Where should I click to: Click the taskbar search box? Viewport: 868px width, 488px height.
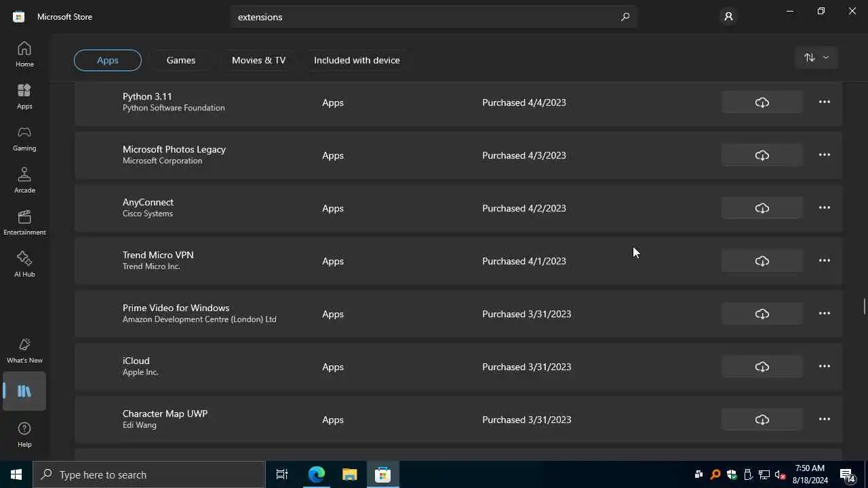pyautogui.click(x=149, y=474)
